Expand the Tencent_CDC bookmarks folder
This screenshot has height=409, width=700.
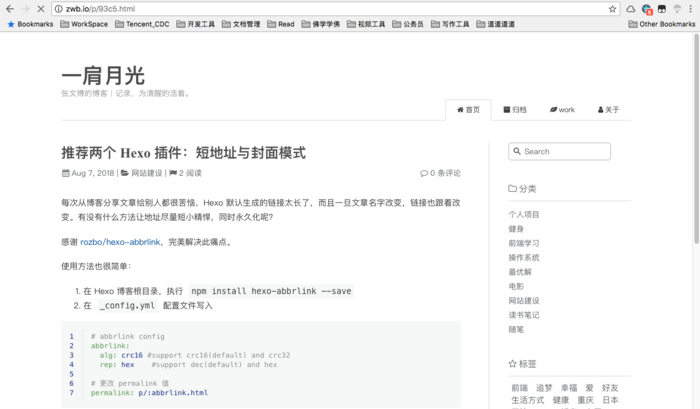[x=142, y=24]
